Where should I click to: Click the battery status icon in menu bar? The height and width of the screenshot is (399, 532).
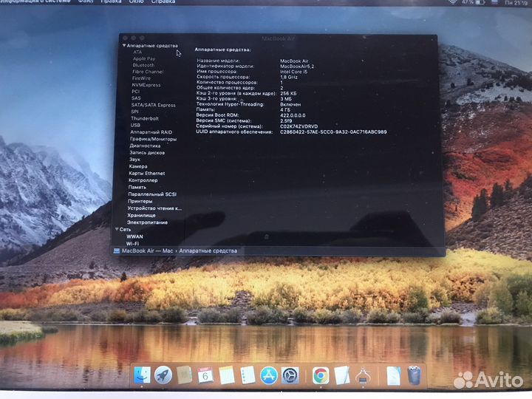[x=481, y=2]
